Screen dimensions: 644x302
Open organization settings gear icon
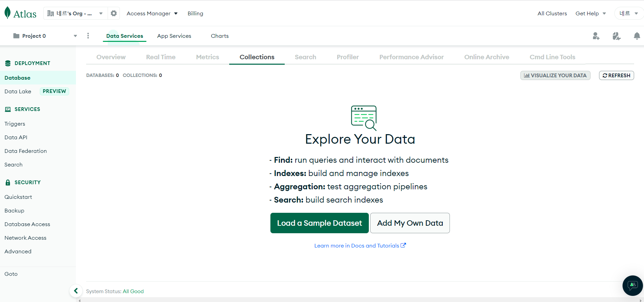(x=114, y=13)
